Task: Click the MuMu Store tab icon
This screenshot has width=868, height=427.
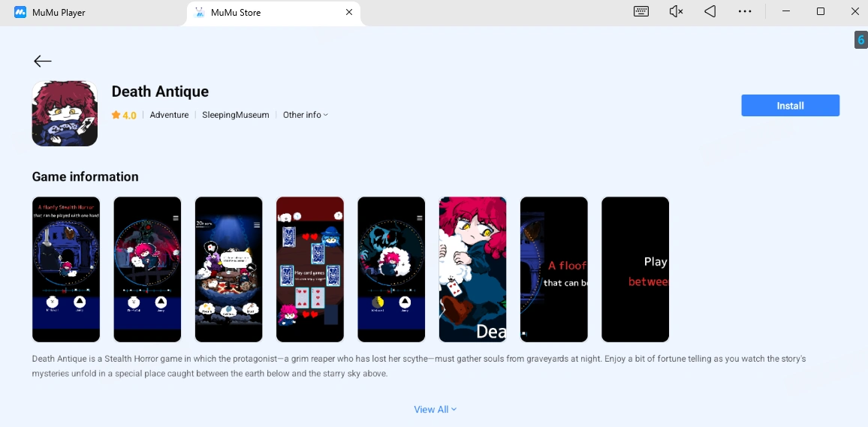Action: [200, 12]
